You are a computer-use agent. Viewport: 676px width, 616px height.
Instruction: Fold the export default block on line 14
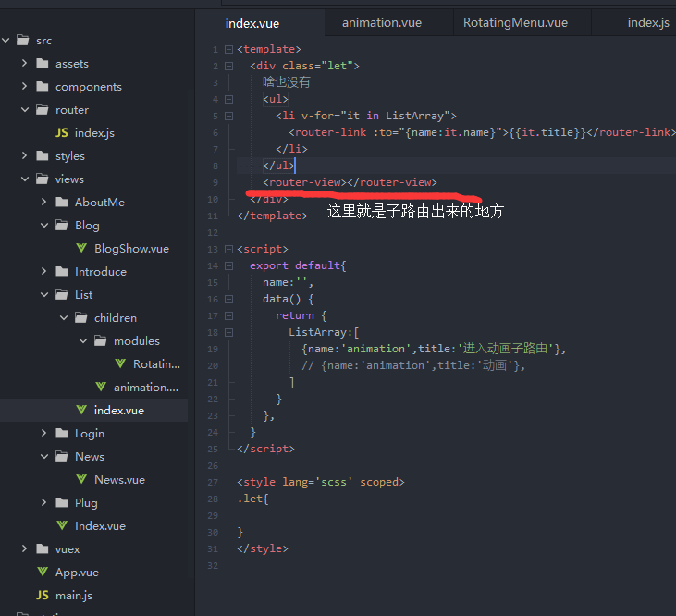click(229, 266)
